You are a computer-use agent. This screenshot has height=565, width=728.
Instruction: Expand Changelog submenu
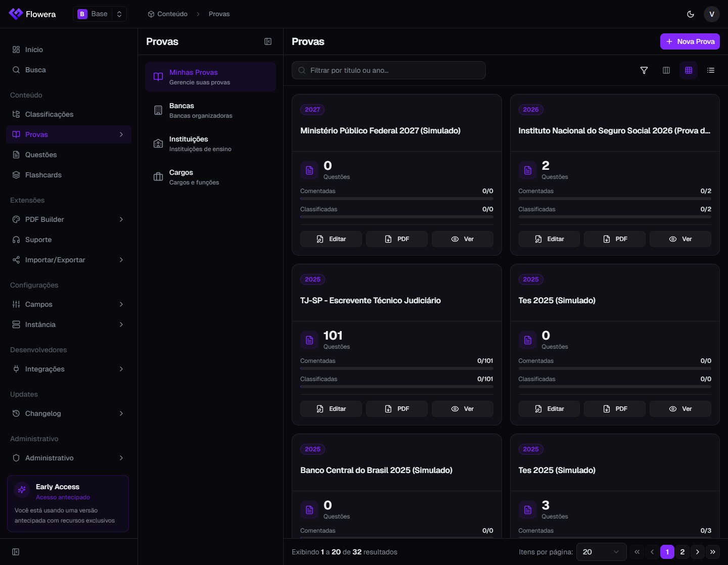(69, 413)
